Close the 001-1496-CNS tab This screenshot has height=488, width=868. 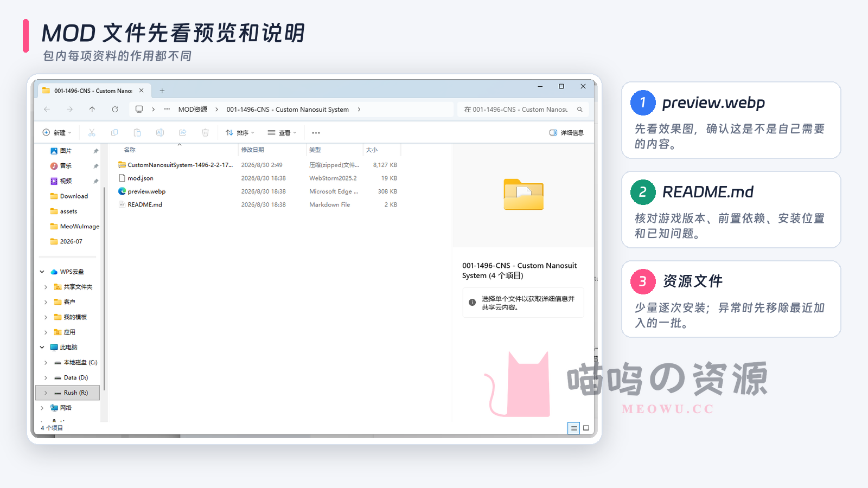tap(141, 91)
